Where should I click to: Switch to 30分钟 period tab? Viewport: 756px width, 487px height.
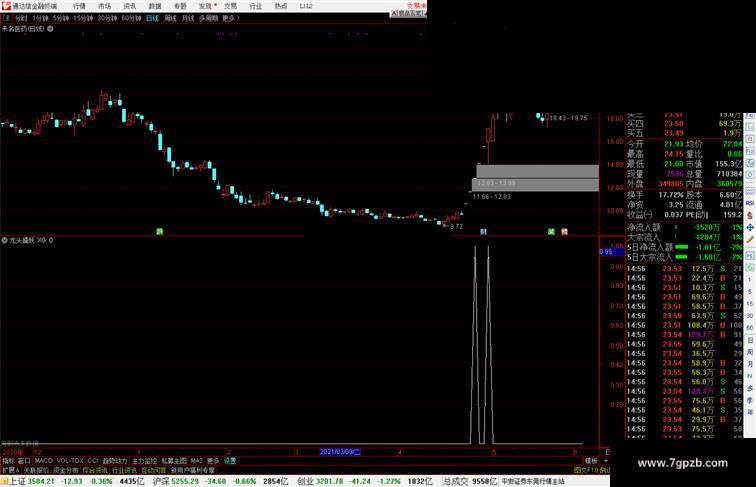click(x=107, y=18)
